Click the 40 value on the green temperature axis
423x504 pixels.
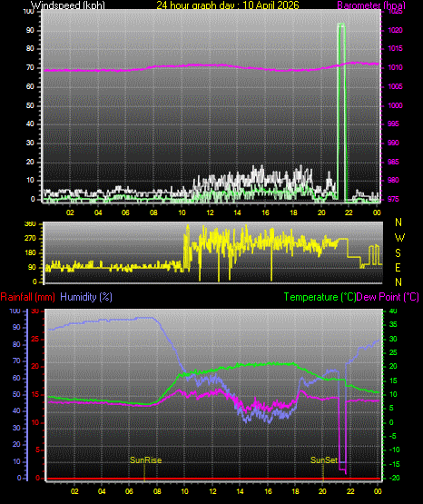coord(393,311)
